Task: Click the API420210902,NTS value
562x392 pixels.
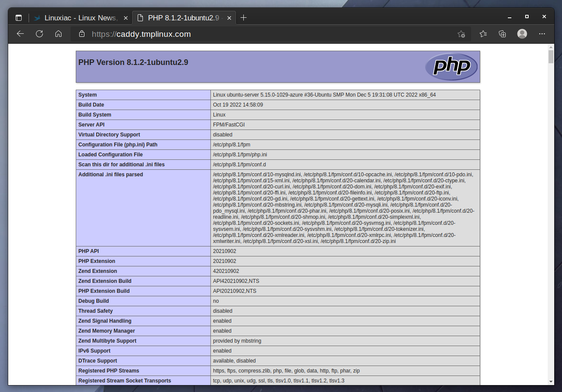Action: coord(236,281)
